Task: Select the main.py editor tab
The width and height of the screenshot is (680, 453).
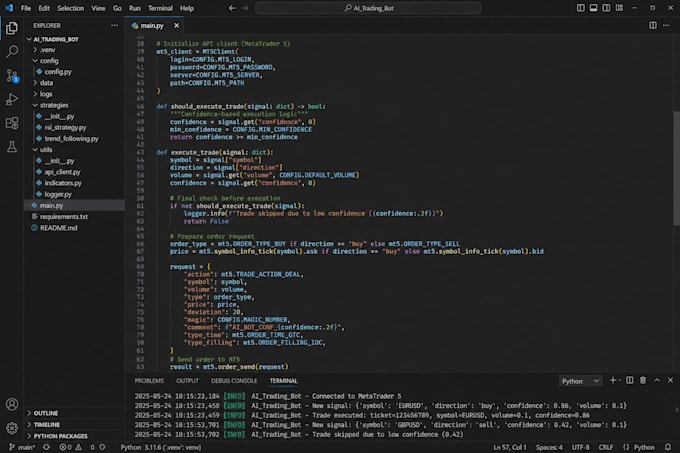Action: pos(151,26)
